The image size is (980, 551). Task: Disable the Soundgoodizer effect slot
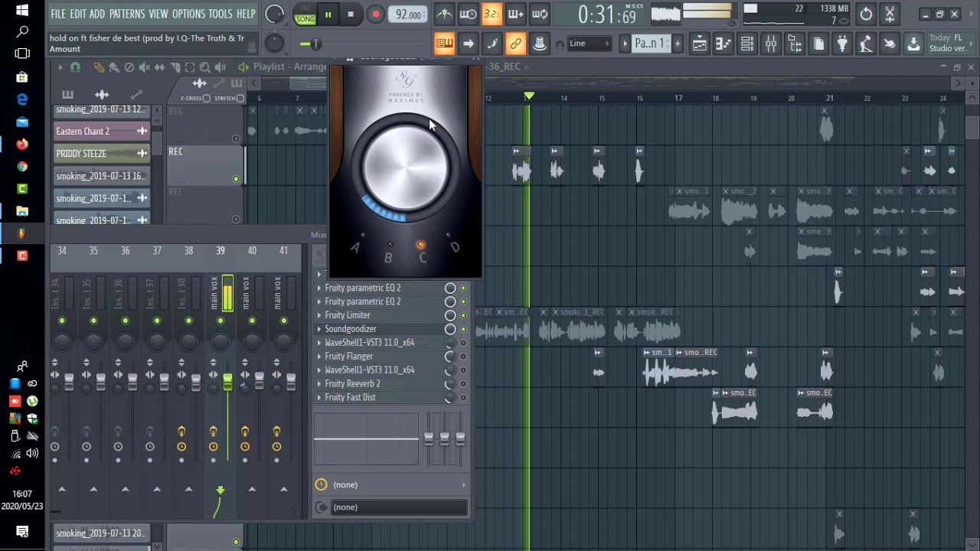click(462, 329)
